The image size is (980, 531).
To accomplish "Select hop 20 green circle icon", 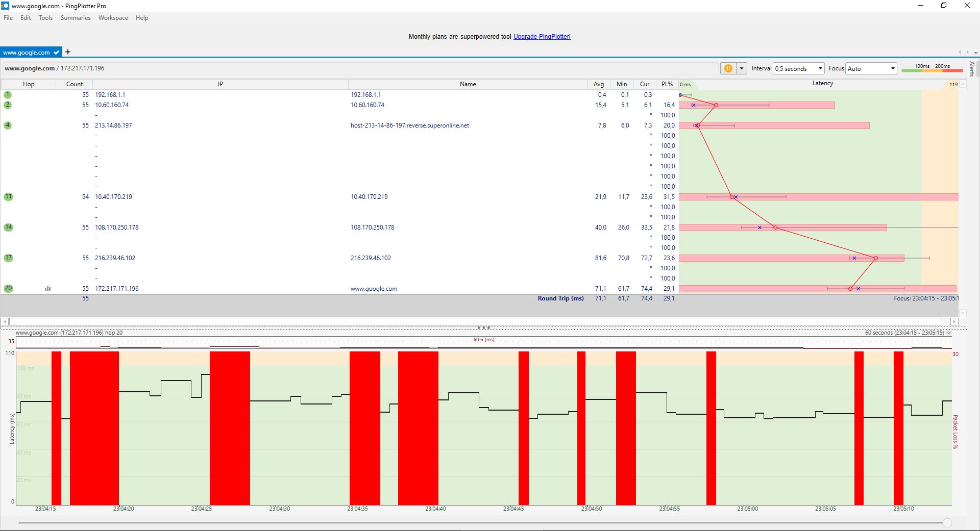I will coord(8,289).
